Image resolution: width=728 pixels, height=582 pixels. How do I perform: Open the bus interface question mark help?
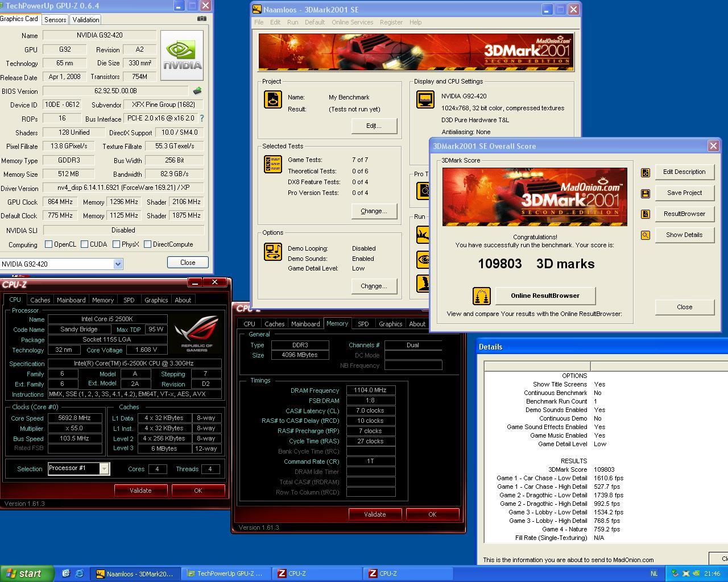[201, 118]
